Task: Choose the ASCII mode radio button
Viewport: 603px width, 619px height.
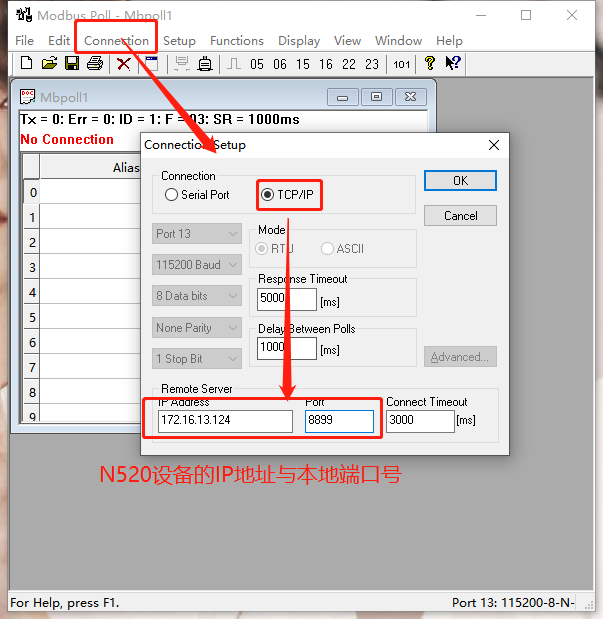Action: point(328,249)
